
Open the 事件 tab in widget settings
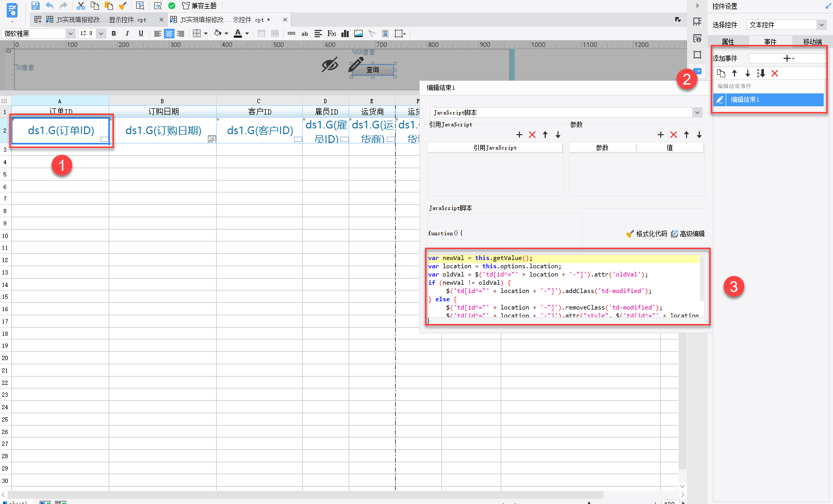point(770,42)
